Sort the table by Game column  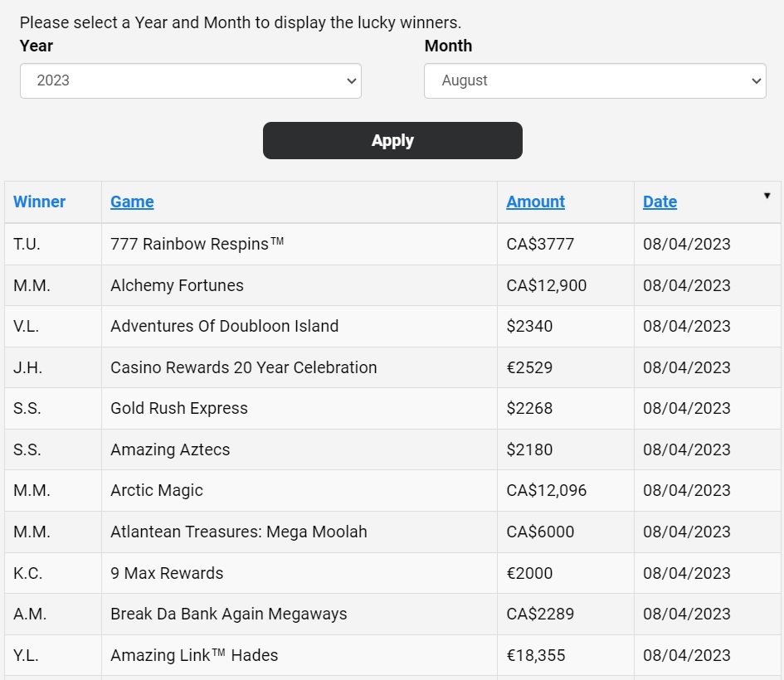click(132, 202)
